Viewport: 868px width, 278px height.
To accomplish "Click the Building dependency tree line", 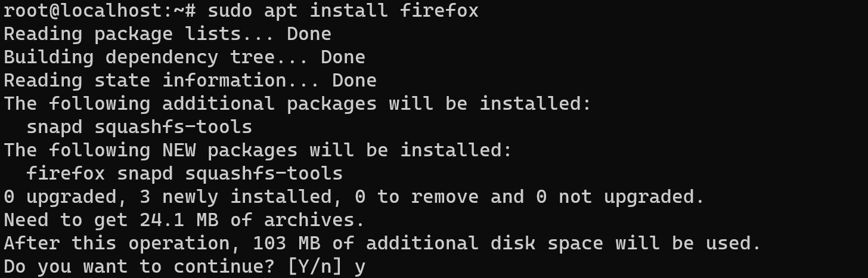I will tap(184, 57).
